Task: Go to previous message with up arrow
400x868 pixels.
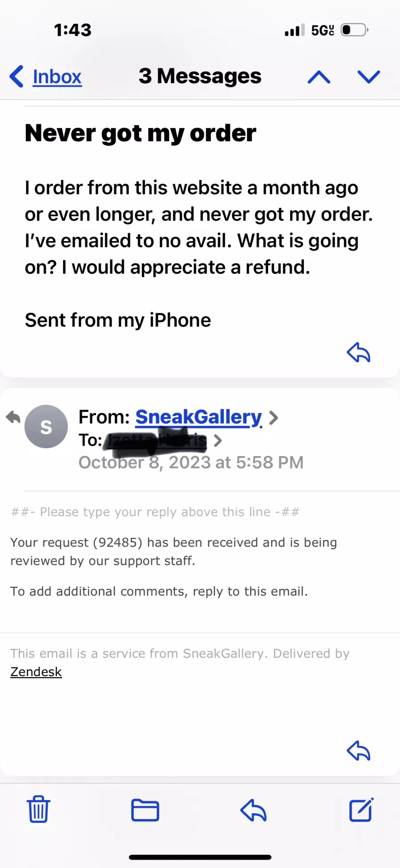Action: coord(319,77)
